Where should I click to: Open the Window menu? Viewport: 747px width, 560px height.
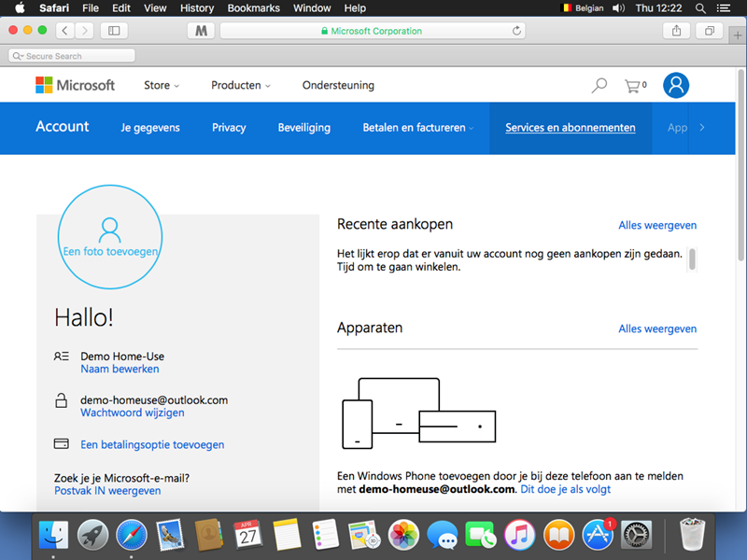(312, 8)
